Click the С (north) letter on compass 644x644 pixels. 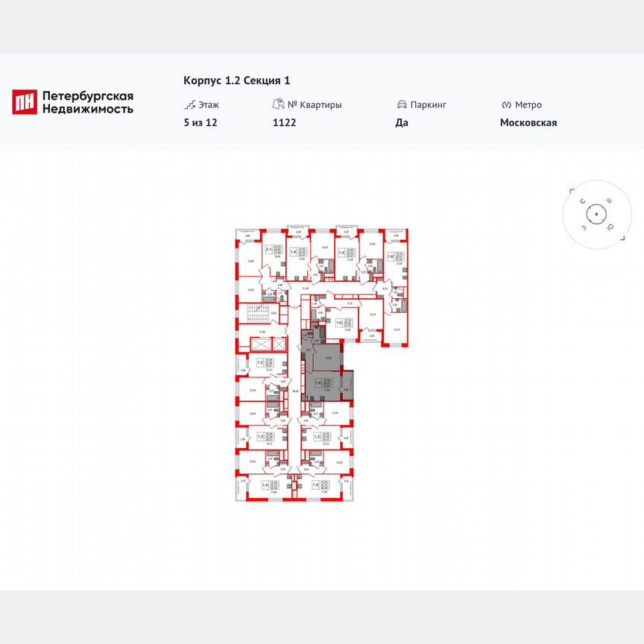582,201
